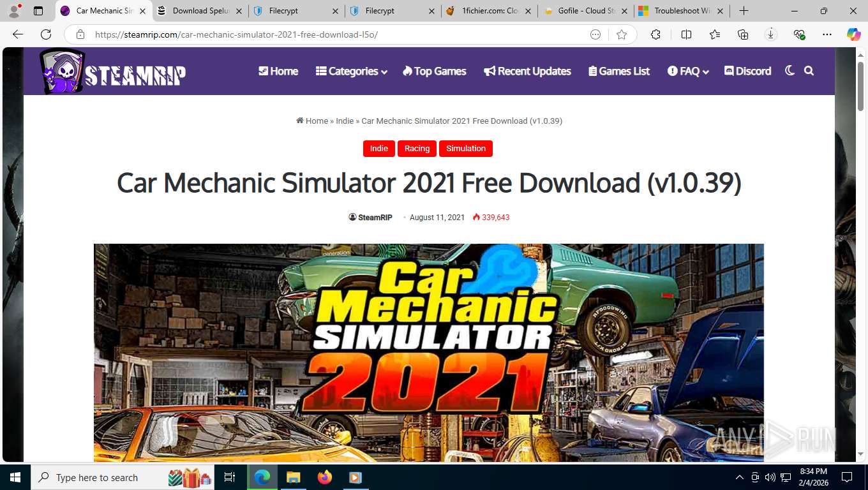Click the August 11, 2021 date text
This screenshot has width=868, height=490.
pos(437,218)
